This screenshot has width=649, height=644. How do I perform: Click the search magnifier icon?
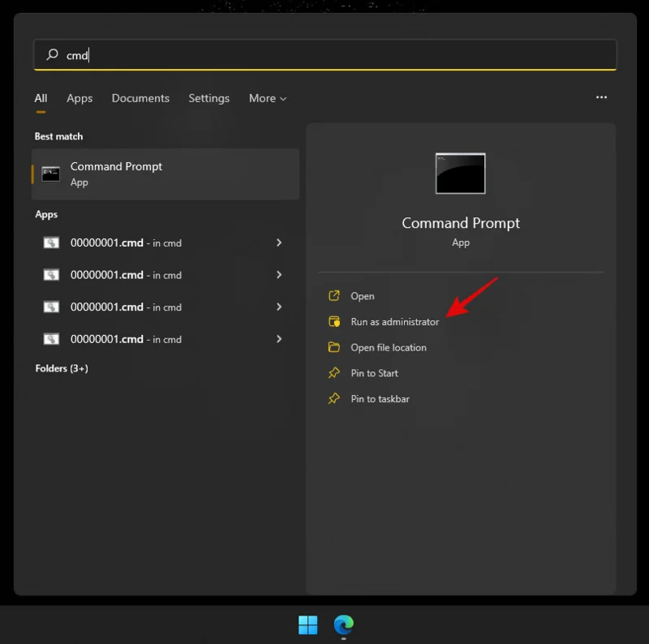pos(51,54)
